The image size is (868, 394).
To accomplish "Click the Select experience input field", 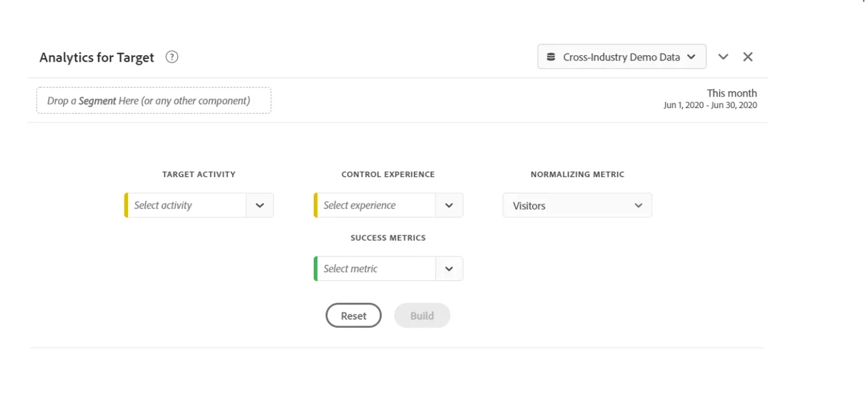I will (x=376, y=205).
